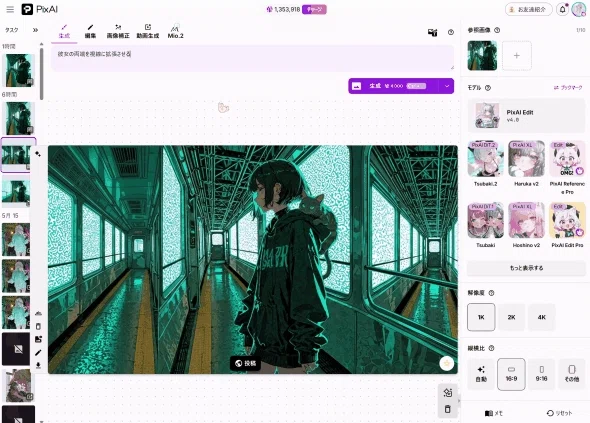Image resolution: width=590 pixels, height=423 pixels.
Task: Select 16:9 aspect ratio
Action: click(511, 374)
